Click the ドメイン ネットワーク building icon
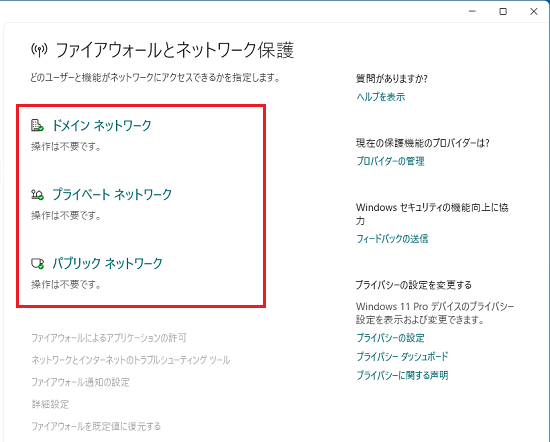 (37, 125)
